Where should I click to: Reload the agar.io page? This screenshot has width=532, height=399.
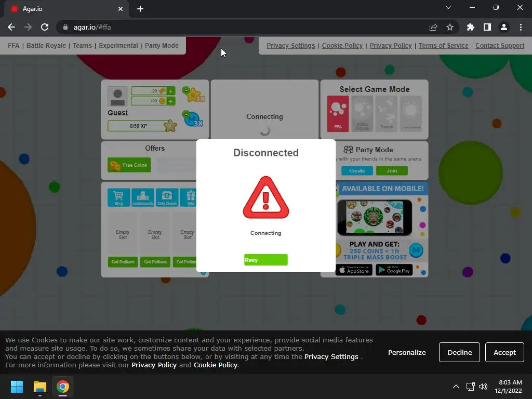coord(45,27)
